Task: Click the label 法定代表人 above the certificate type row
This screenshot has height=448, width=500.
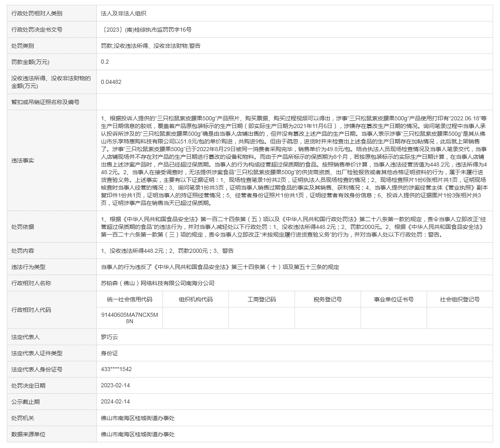Action: [x=26, y=337]
